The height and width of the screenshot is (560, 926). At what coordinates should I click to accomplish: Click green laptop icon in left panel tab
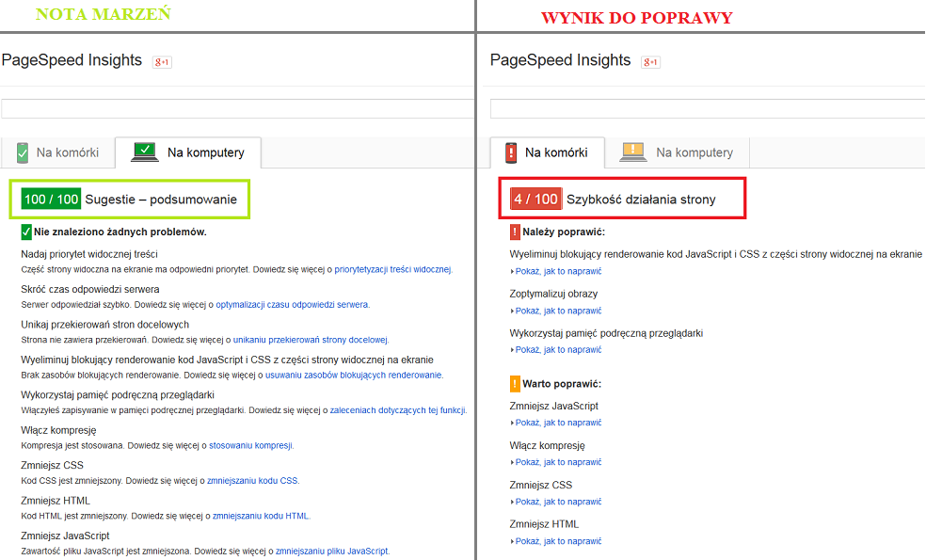[145, 152]
